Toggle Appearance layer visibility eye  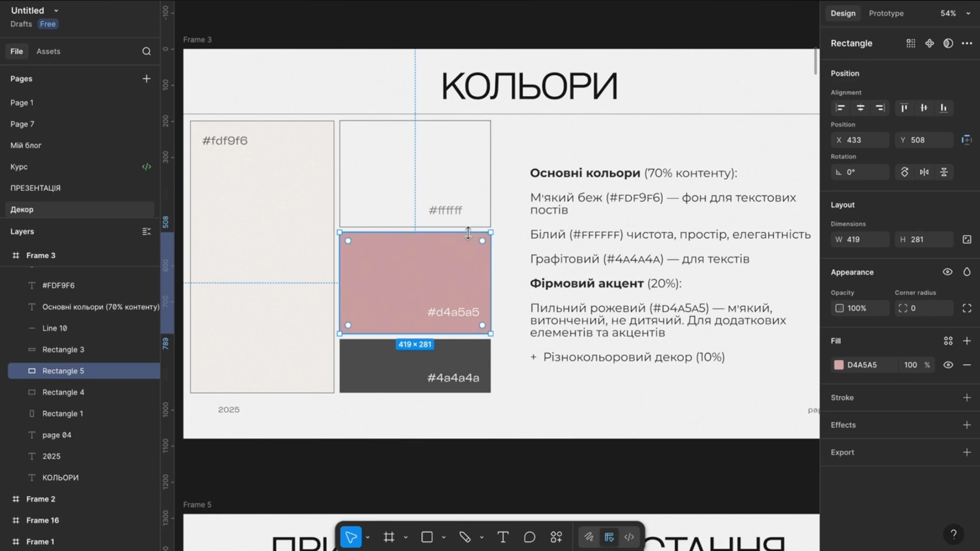click(x=947, y=272)
